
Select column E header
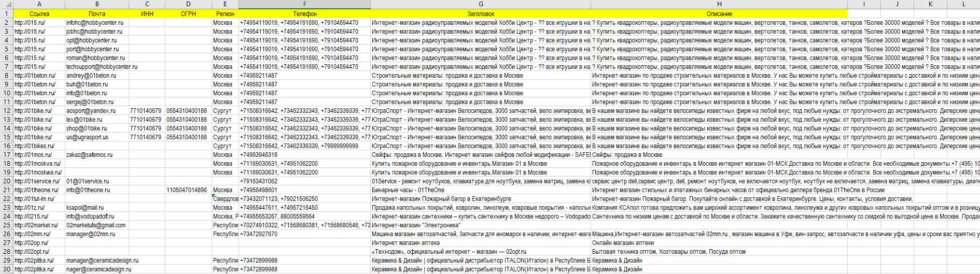225,4
